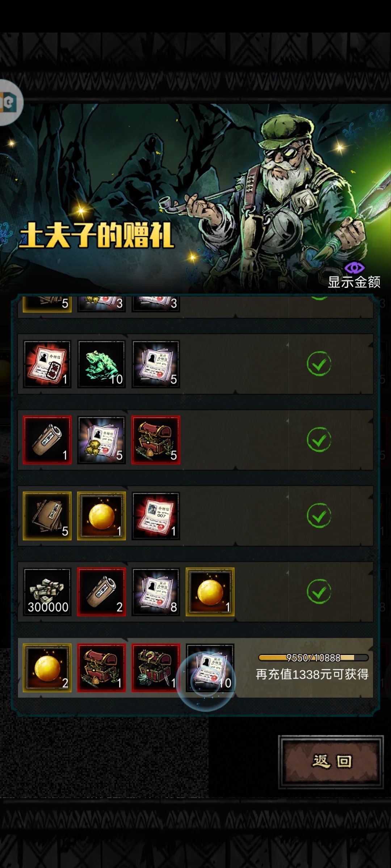Tap the mystery question-mark treasure chest

click(x=156, y=668)
